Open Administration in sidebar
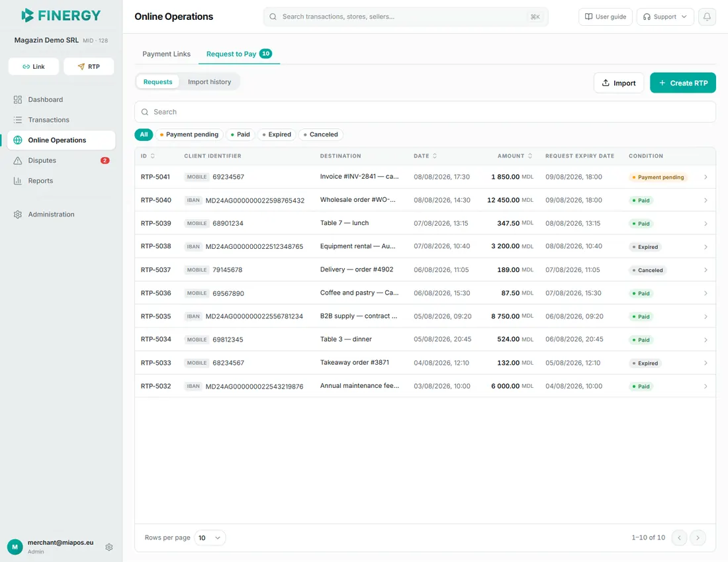This screenshot has height=562, width=728. (x=62, y=214)
